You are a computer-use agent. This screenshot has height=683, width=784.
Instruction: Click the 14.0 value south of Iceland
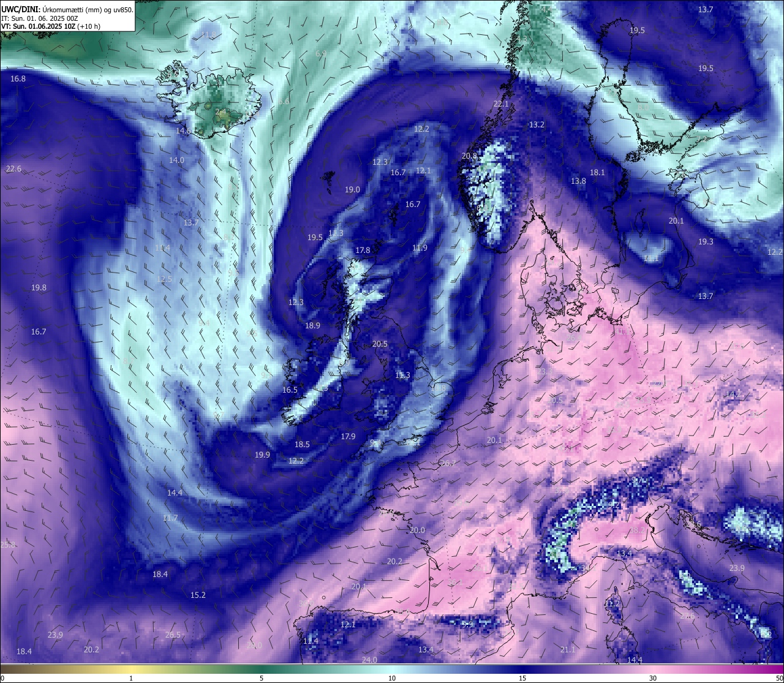point(176,160)
